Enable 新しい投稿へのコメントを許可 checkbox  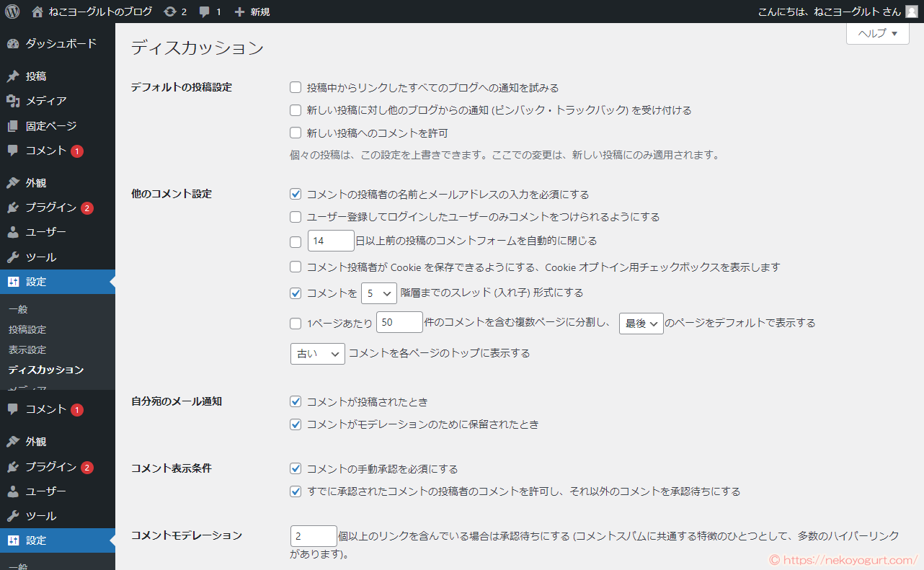296,133
